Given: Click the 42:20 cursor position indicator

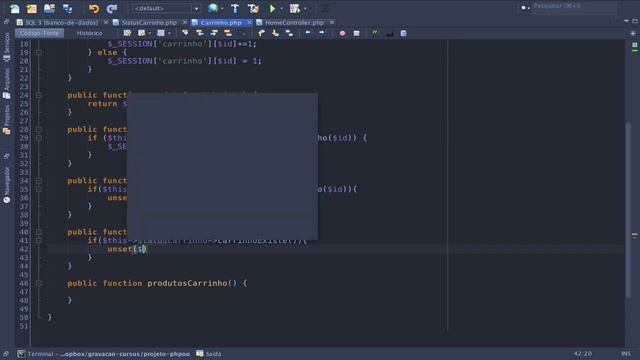Looking at the screenshot, I should click(582, 353).
